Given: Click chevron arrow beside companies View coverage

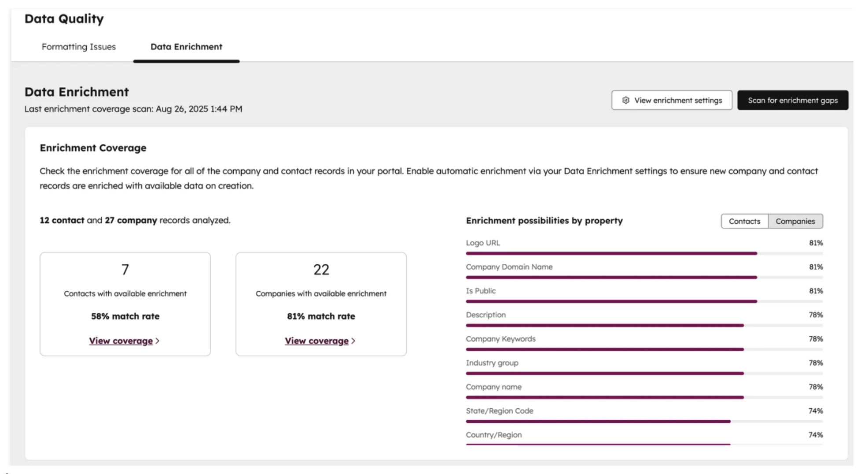Looking at the screenshot, I should click(x=353, y=341).
